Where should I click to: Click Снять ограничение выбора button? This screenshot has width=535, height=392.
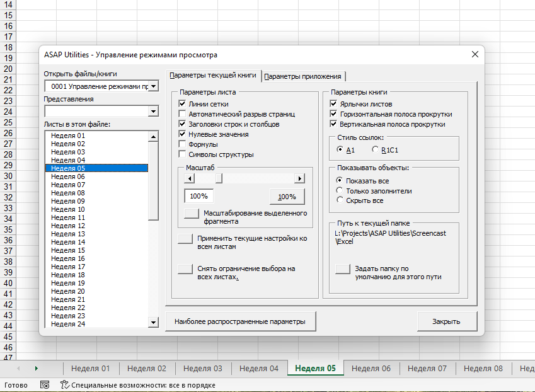(185, 269)
